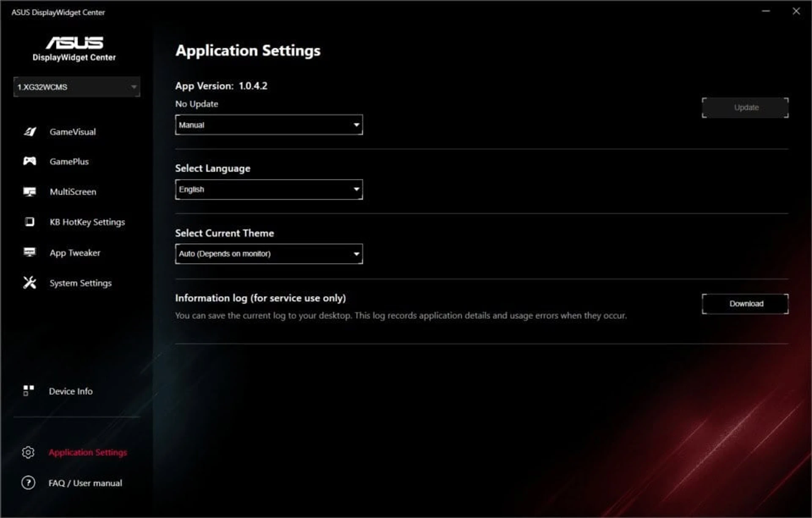Viewport: 812px width, 518px height.
Task: Open FAQ / User manual link
Action: (85, 483)
